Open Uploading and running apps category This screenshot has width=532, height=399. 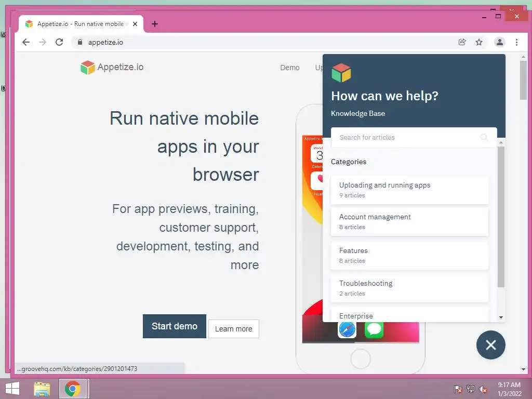pos(409,190)
